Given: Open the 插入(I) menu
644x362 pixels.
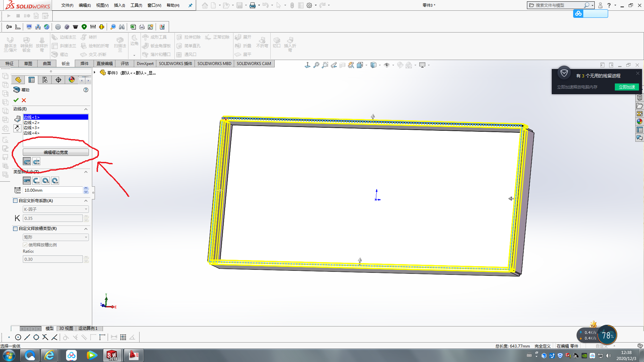Looking at the screenshot, I should point(119,5).
